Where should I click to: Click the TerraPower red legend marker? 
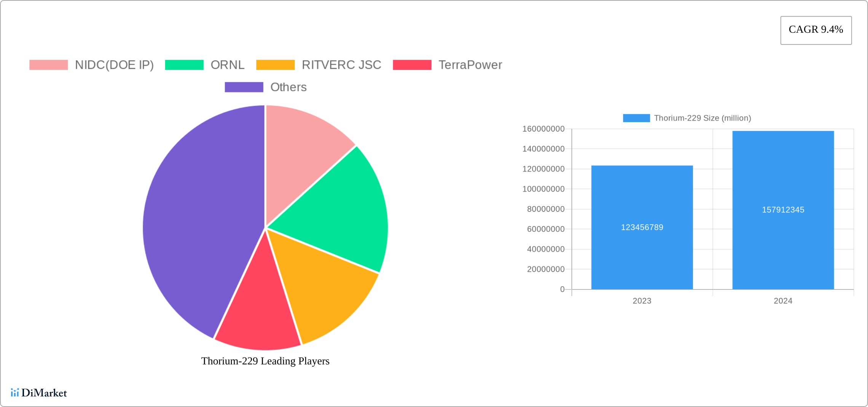pyautogui.click(x=411, y=65)
